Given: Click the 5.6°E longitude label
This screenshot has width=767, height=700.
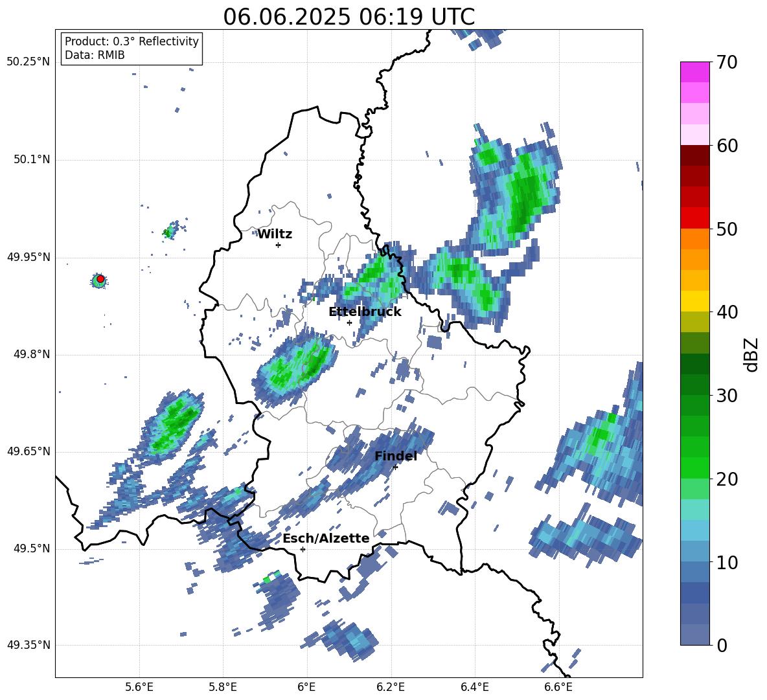Looking at the screenshot, I should click(139, 687).
